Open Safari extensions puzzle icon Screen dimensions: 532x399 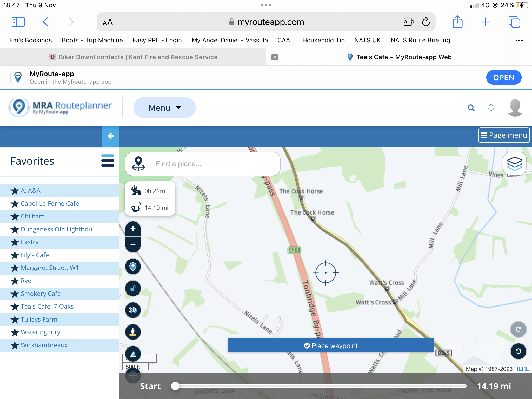pos(409,22)
